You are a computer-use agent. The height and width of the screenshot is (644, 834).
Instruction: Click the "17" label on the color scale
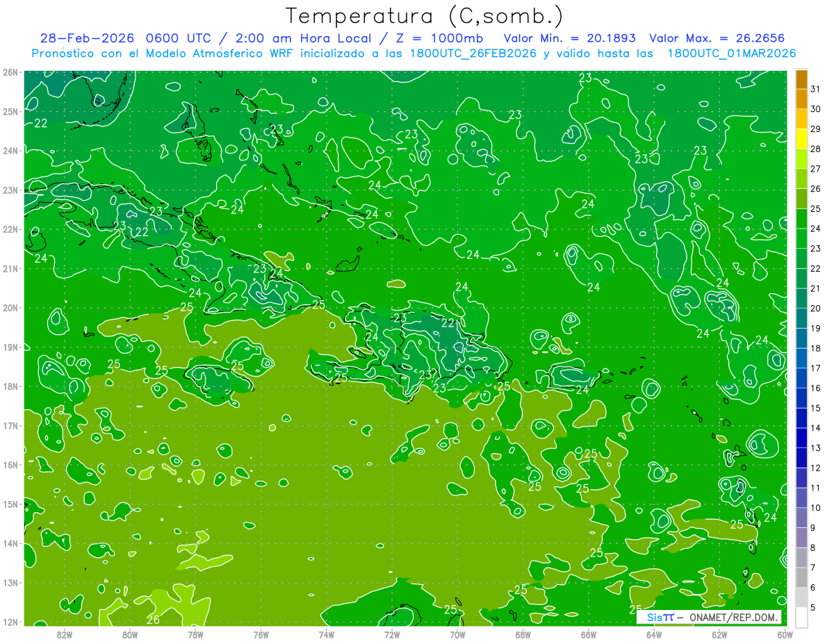click(816, 368)
